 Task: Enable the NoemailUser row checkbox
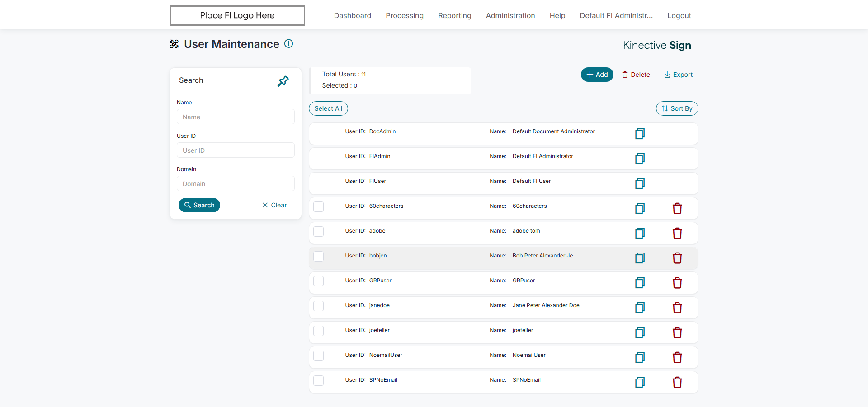pos(319,356)
